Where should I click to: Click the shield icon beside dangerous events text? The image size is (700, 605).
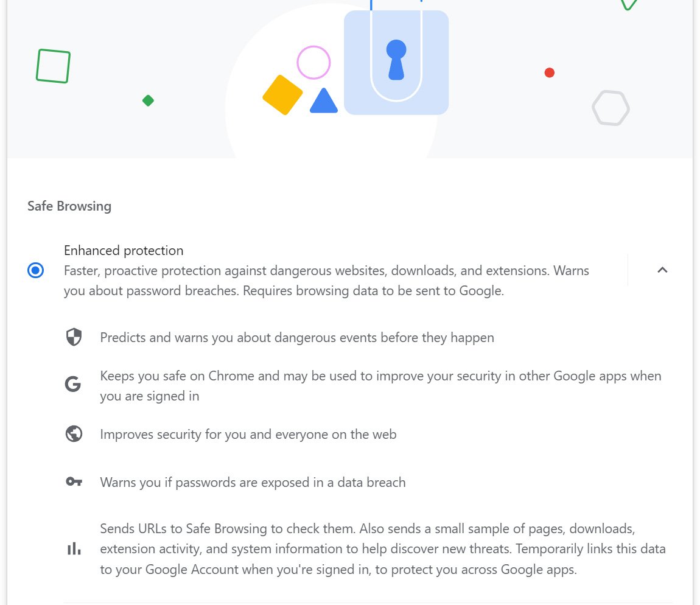[74, 337]
